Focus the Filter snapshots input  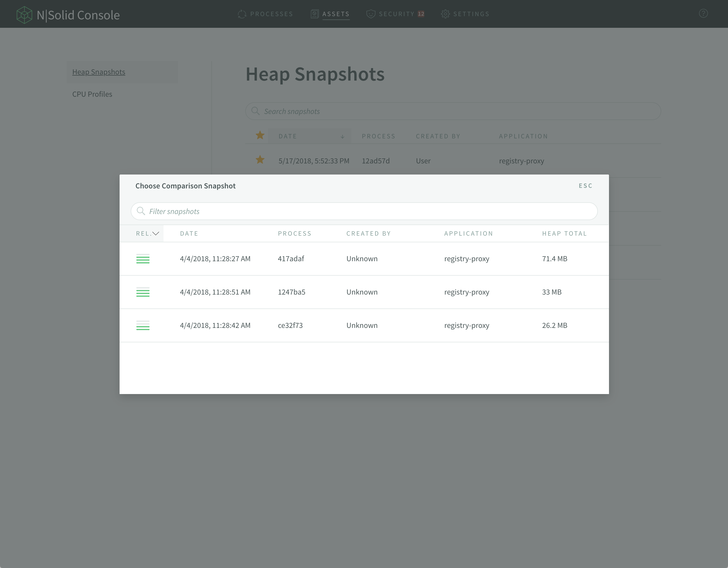(x=364, y=211)
